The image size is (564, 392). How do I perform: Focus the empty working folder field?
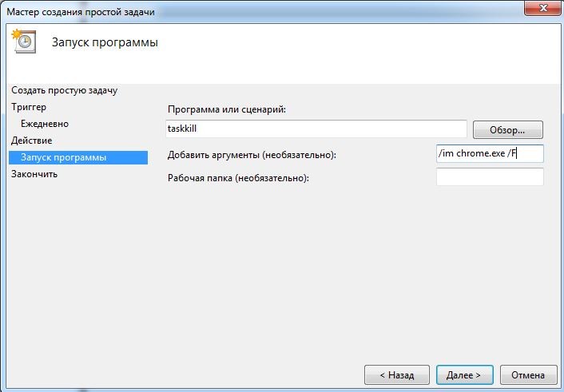pyautogui.click(x=489, y=176)
